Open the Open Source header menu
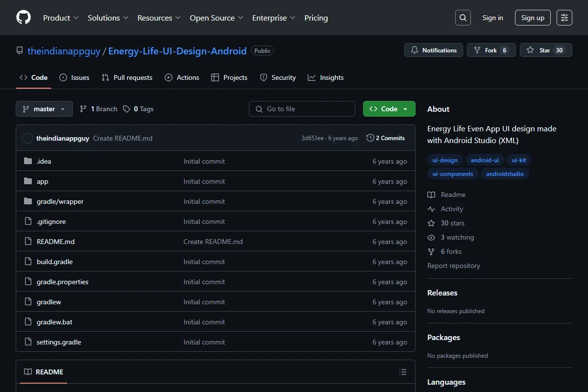588x392 pixels. point(217,18)
